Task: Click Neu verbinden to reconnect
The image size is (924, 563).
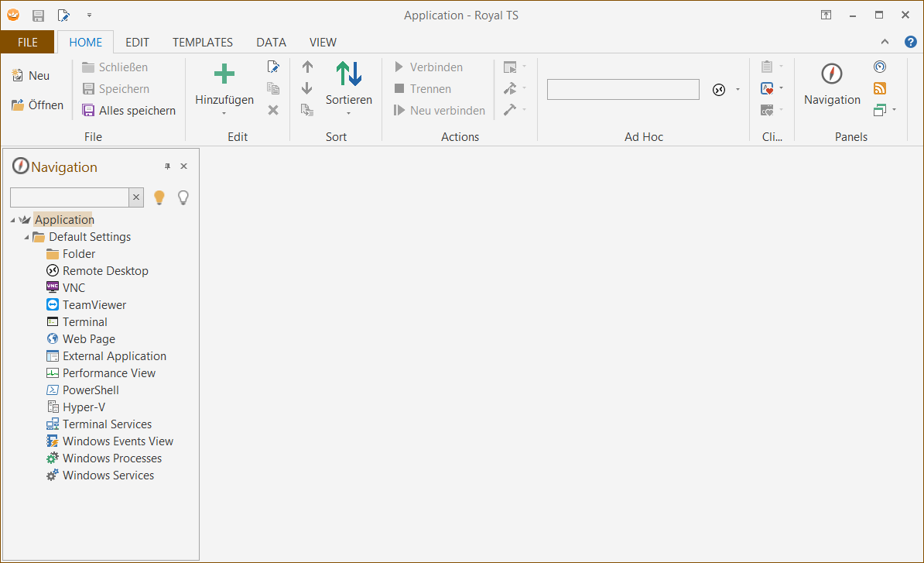Action: 440,110
